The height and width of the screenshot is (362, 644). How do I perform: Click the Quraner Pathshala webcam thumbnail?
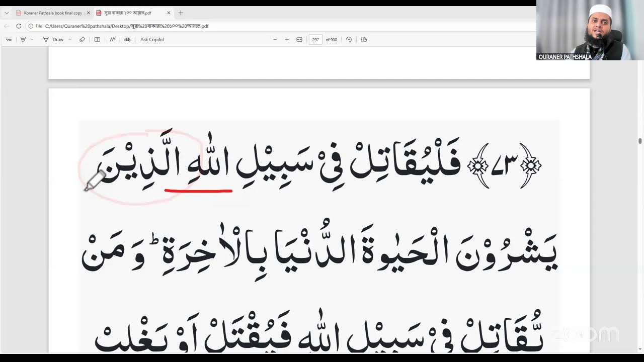(590, 30)
